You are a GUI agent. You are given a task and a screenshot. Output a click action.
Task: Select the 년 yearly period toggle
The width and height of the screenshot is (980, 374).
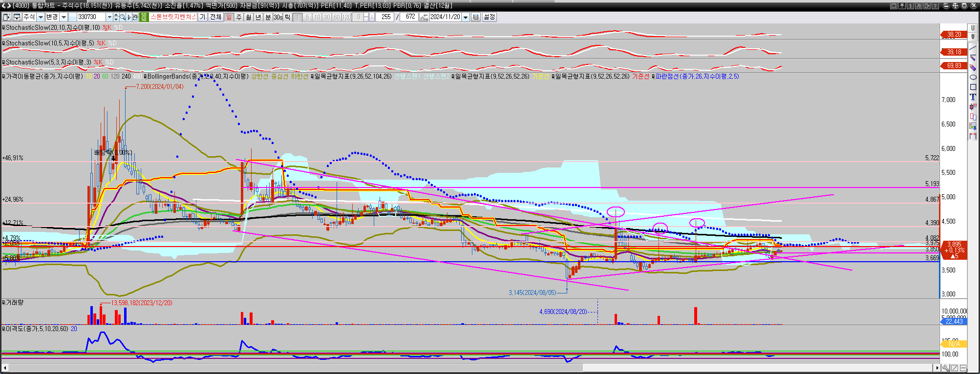(x=258, y=17)
